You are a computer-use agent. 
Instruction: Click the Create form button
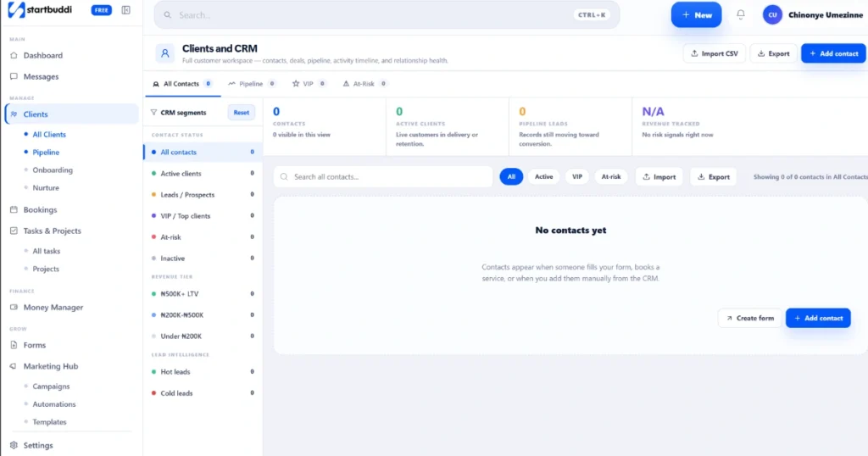(749, 318)
